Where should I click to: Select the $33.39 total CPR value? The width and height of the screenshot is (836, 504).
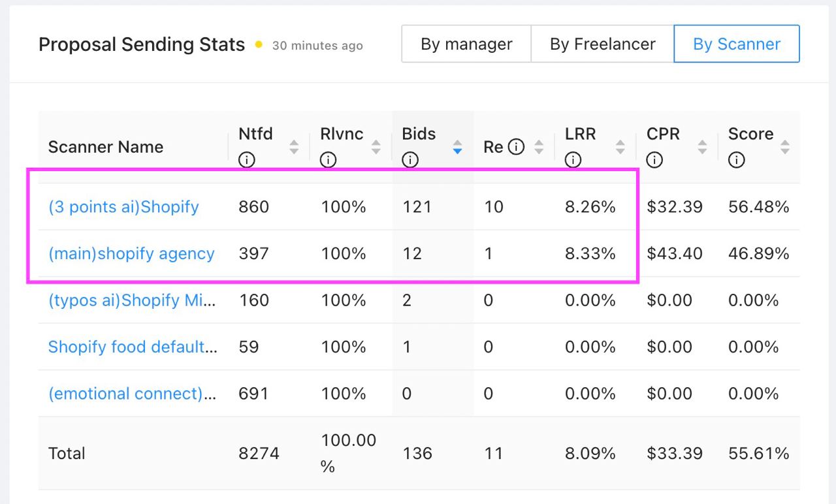(x=675, y=453)
